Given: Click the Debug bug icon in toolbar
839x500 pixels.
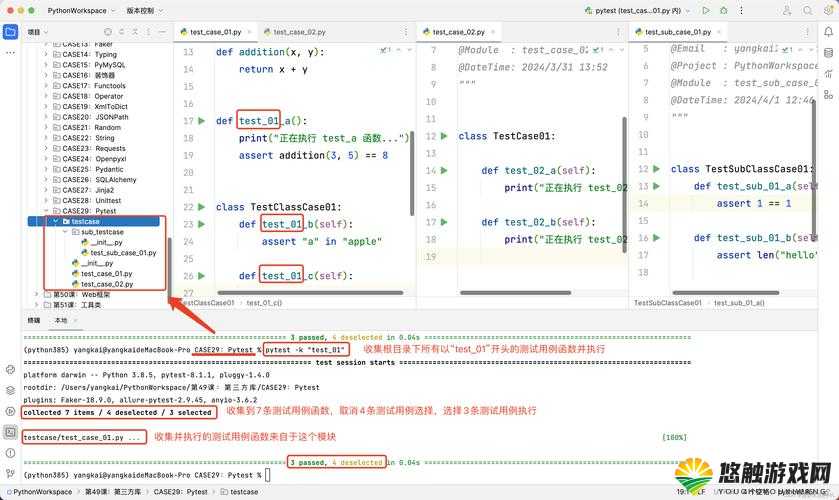Looking at the screenshot, I should point(723,10).
